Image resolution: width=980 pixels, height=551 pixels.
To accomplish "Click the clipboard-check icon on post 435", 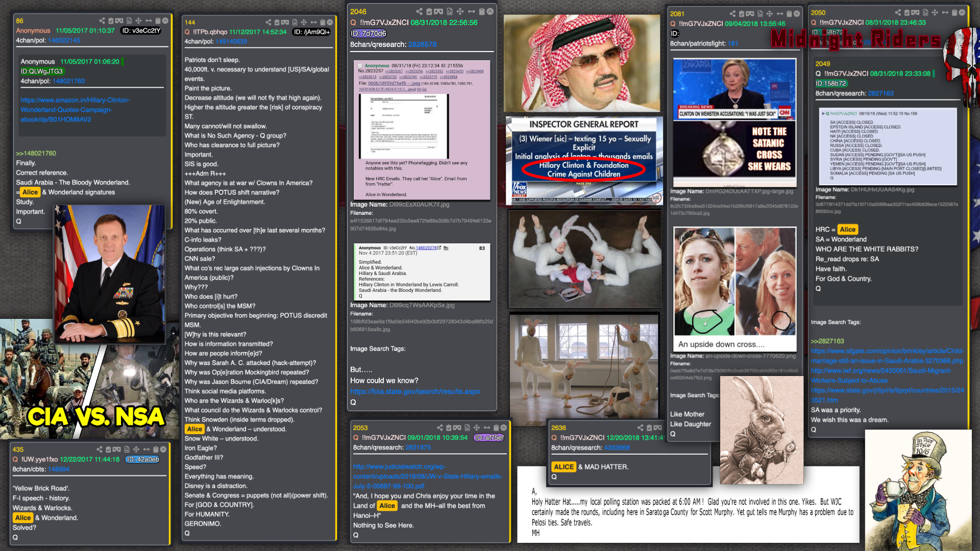I will point(108,449).
